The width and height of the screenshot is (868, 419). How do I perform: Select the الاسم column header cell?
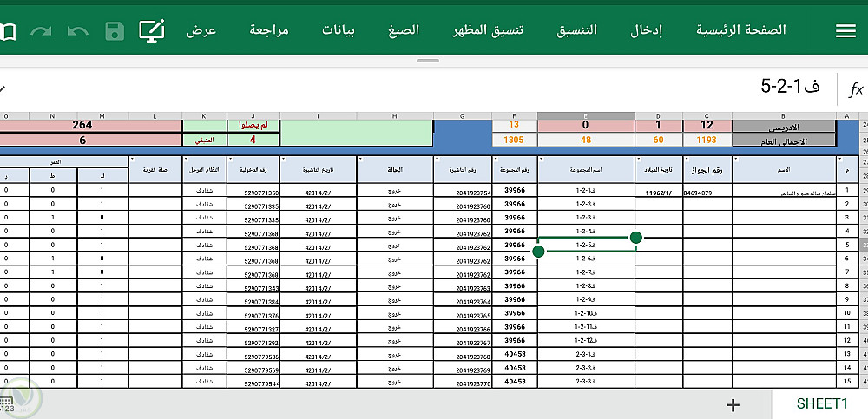click(784, 169)
